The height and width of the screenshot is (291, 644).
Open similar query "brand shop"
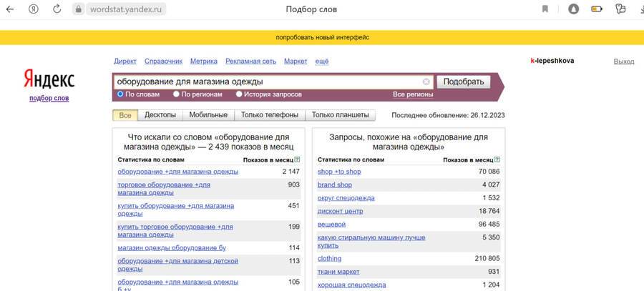(x=335, y=184)
